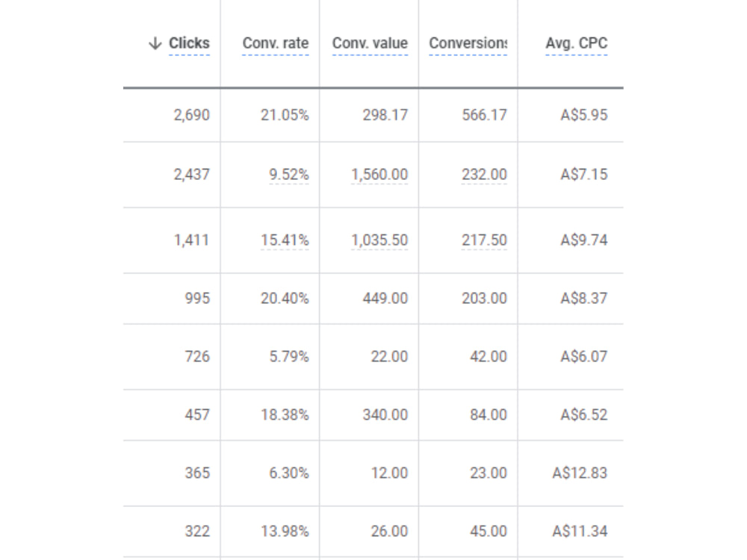Viewport: 747px width, 560px height.
Task: Open the 9.52% conversion rate details
Action: tap(288, 175)
